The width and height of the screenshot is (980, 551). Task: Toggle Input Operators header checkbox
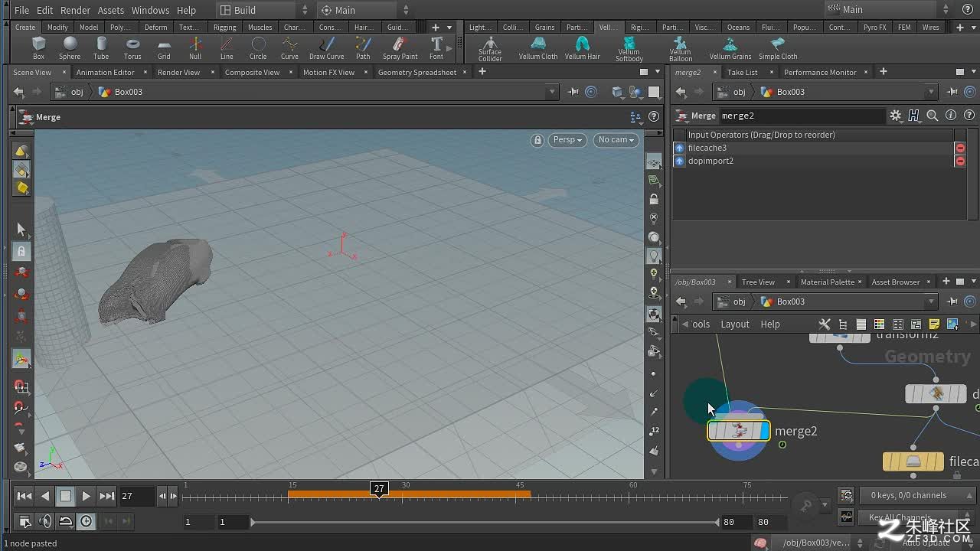tap(679, 135)
